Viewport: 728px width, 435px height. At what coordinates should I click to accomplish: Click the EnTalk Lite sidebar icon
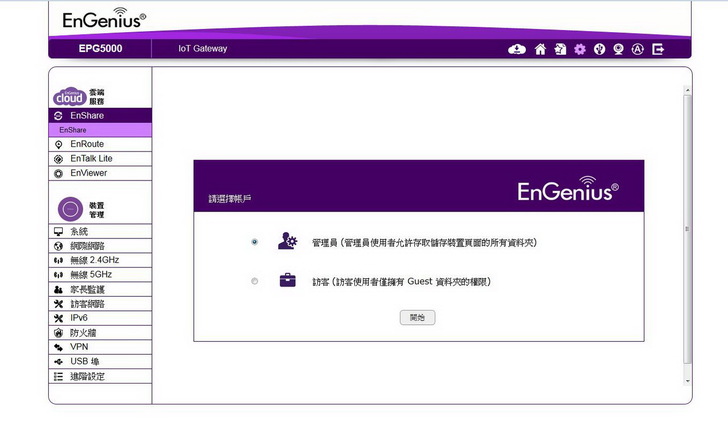(x=58, y=159)
